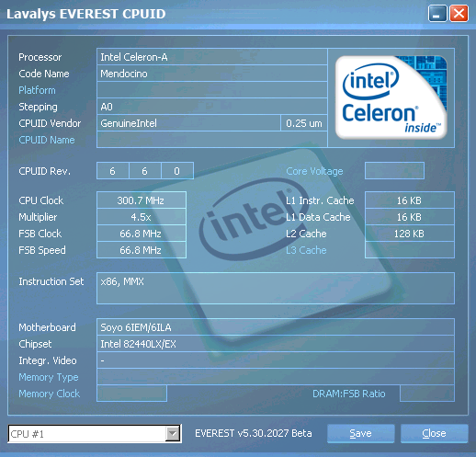This screenshot has width=476, height=457.
Task: Select the Motherboard value Soyo 6IEM/6ILA
Action: (276, 327)
